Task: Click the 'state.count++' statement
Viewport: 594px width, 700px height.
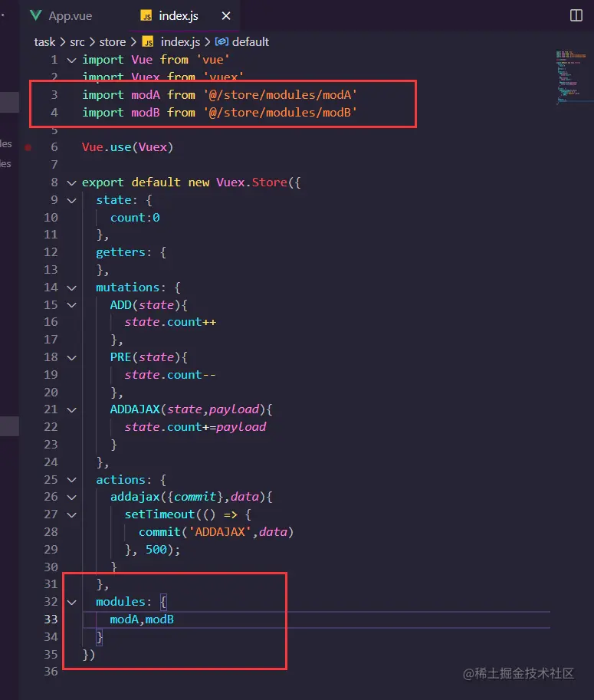Action: pos(170,322)
